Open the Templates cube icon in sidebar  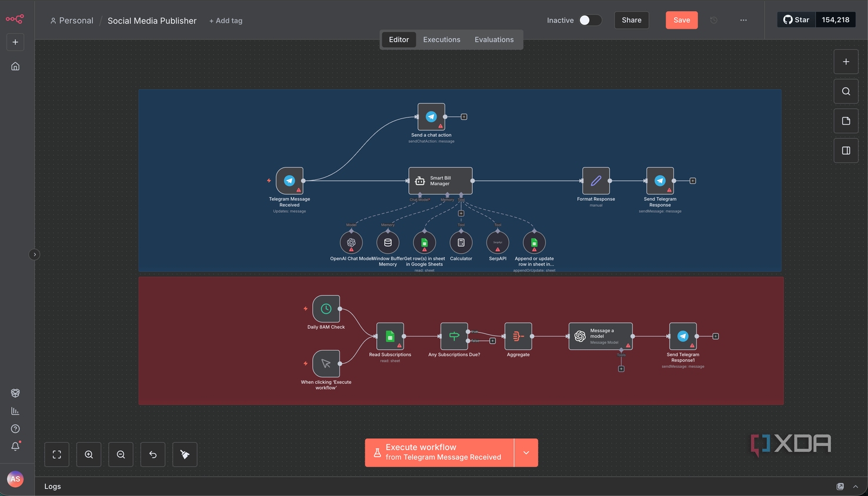15,393
